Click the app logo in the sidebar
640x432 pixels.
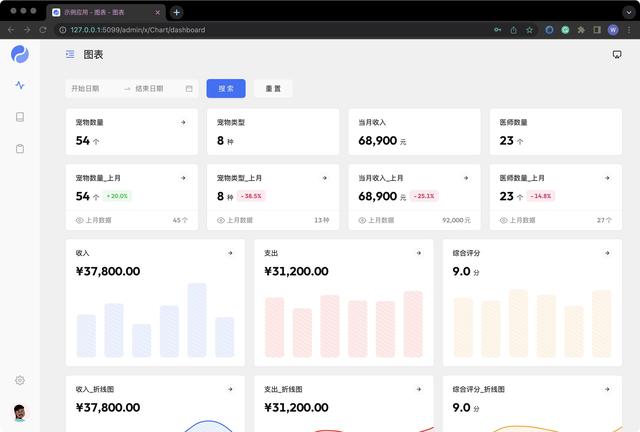point(20,54)
